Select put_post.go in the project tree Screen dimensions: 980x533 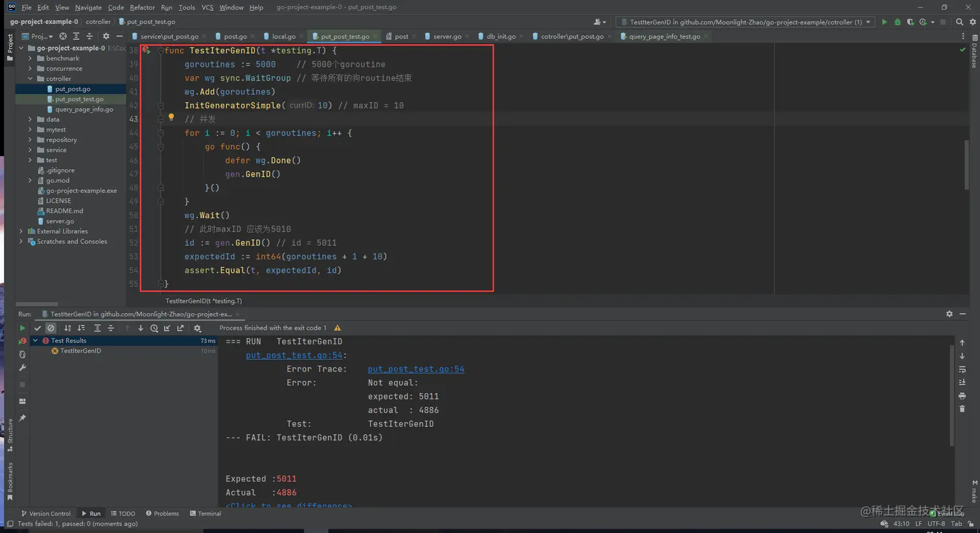coord(73,89)
